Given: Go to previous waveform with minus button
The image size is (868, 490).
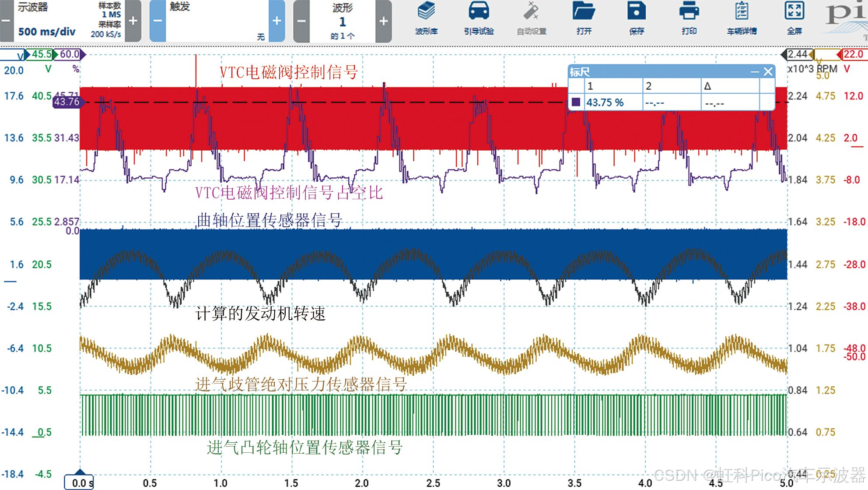Looking at the screenshot, I should [301, 21].
